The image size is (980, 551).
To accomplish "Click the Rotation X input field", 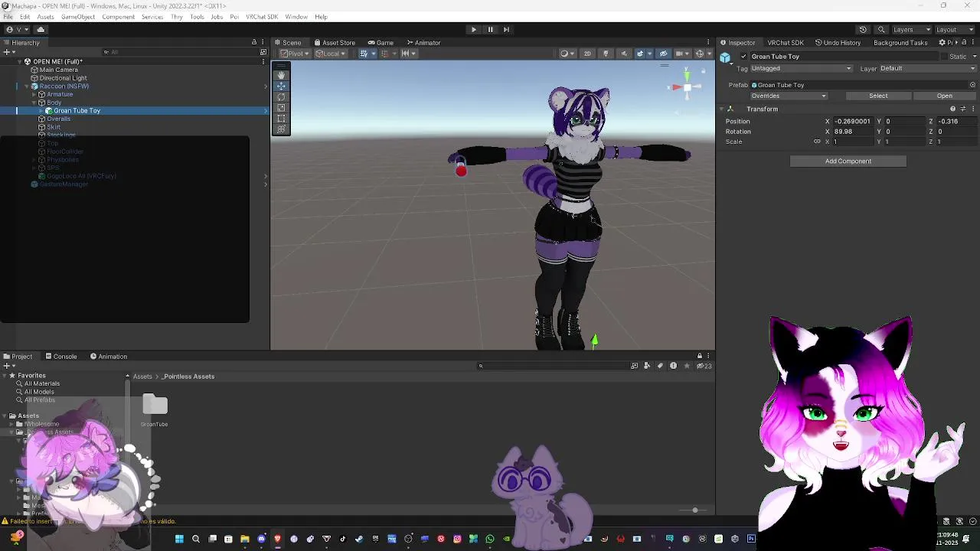I will pyautogui.click(x=853, y=132).
